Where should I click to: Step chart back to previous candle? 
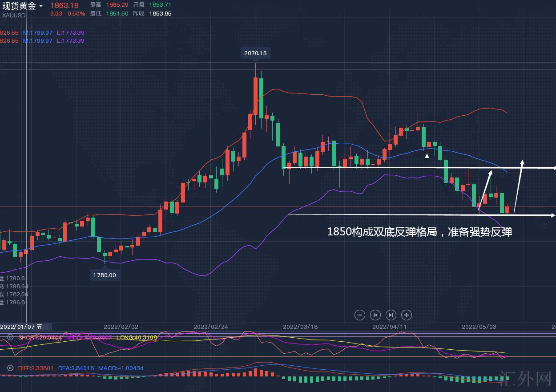click(x=375, y=315)
